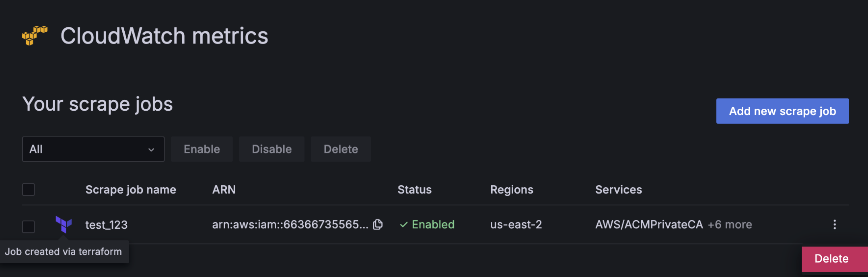Click the Status column header

click(414, 189)
